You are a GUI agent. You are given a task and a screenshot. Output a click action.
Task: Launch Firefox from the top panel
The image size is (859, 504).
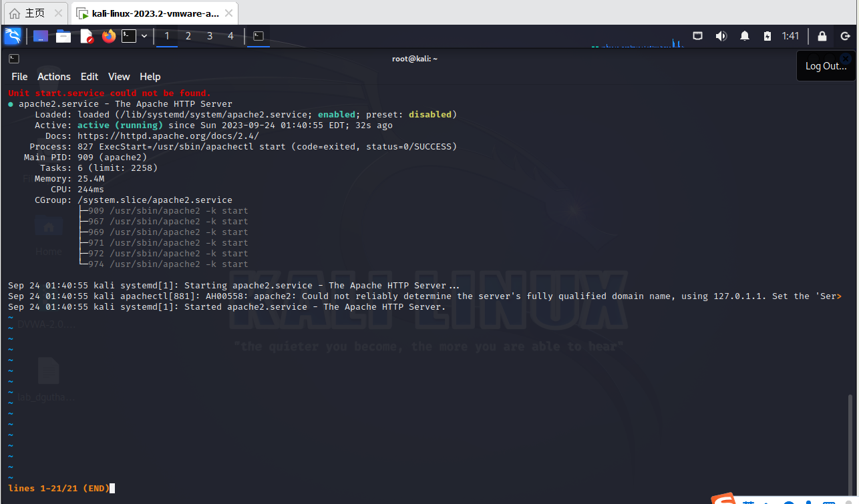(x=109, y=36)
